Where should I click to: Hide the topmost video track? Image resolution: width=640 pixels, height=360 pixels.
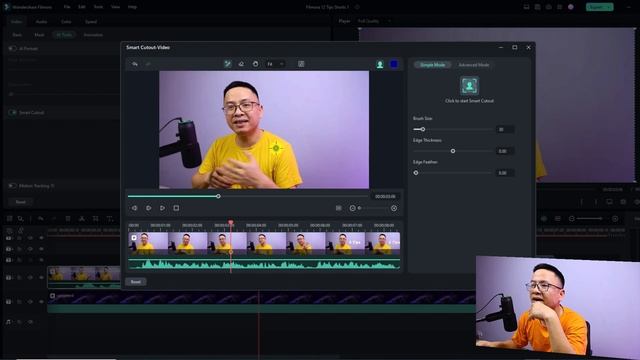pyautogui.click(x=41, y=238)
